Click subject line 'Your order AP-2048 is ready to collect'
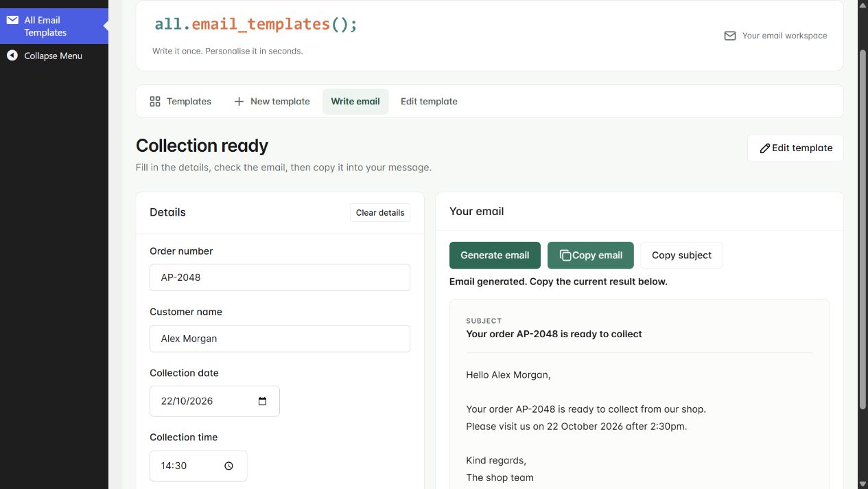 click(554, 334)
